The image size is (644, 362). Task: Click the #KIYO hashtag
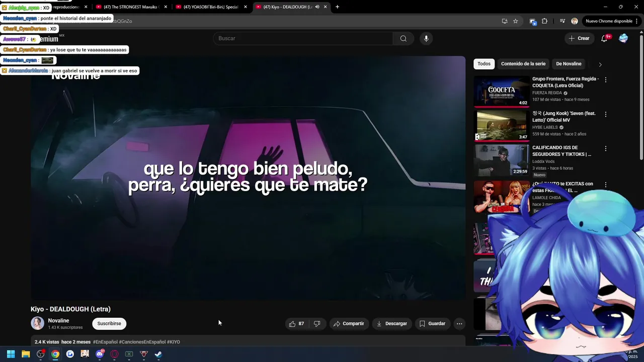[x=174, y=342]
